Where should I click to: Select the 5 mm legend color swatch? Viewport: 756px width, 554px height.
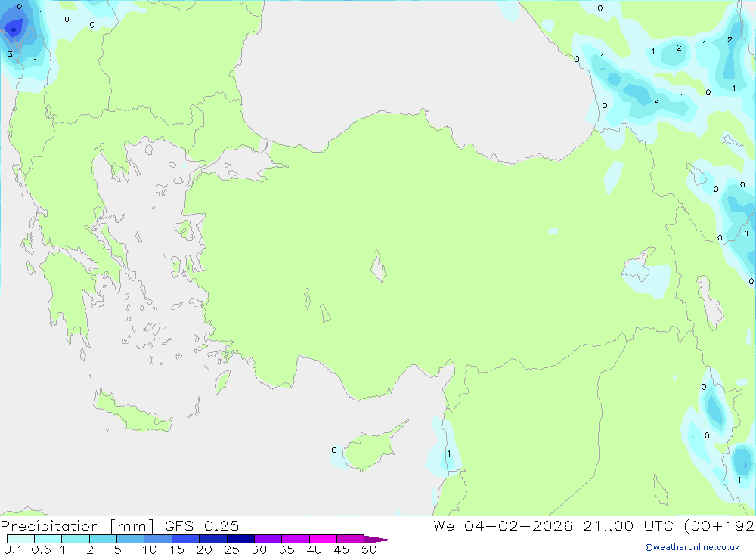pos(131,539)
